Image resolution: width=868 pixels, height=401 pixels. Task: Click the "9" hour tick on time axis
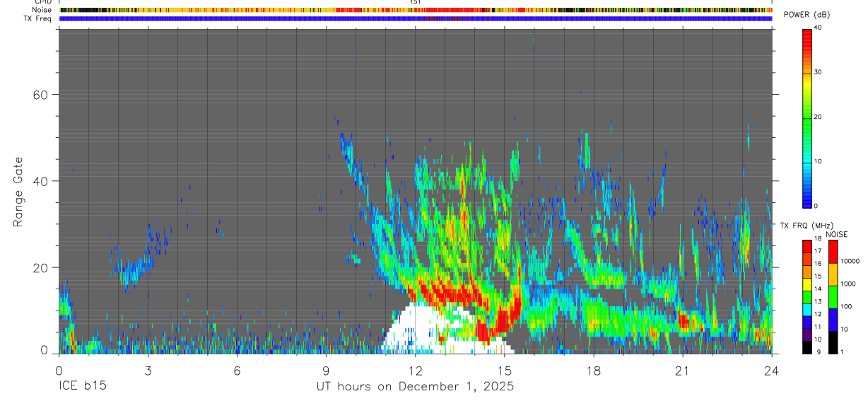326,371
